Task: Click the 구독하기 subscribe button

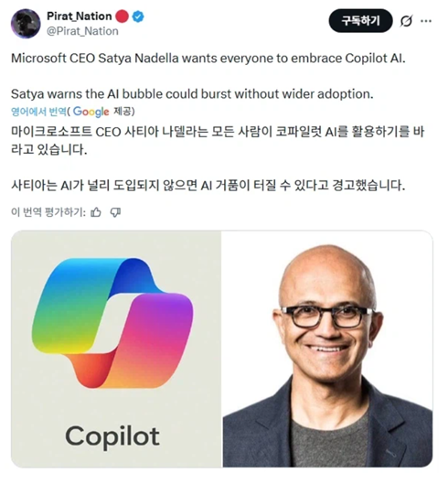Action: pyautogui.click(x=360, y=21)
